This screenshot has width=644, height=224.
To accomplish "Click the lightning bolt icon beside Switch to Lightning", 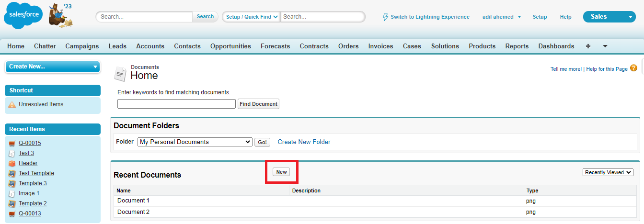I will tap(385, 17).
